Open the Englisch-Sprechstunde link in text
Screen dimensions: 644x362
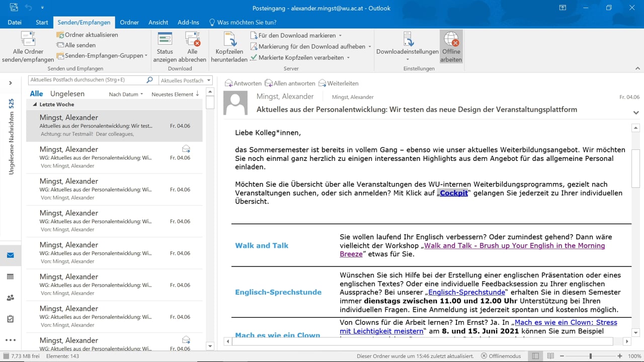tap(467, 292)
